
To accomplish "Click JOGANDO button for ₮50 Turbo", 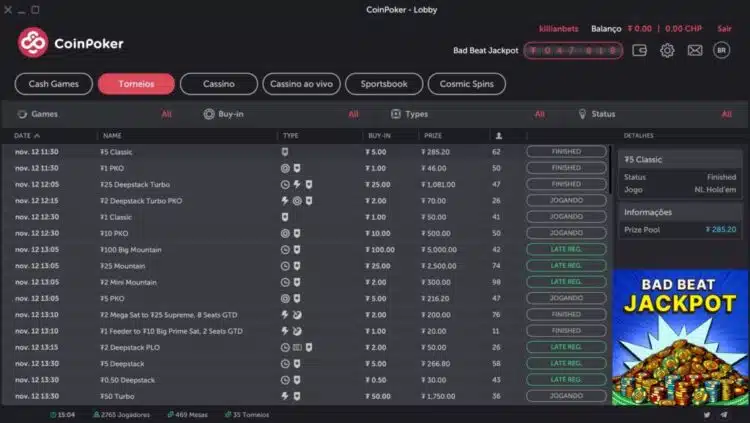I will (x=566, y=396).
